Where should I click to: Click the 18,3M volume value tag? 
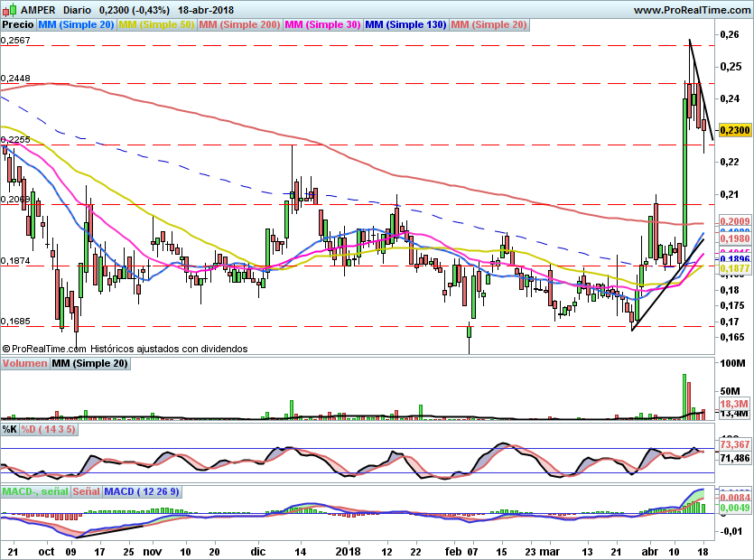pos(735,403)
